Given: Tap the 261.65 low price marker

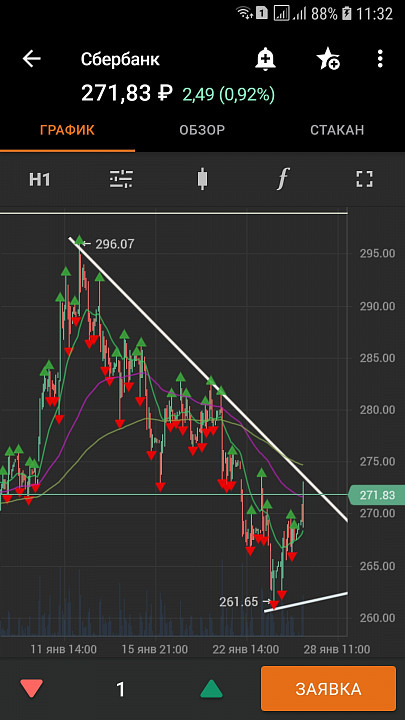Looking at the screenshot, I should coord(238,602).
